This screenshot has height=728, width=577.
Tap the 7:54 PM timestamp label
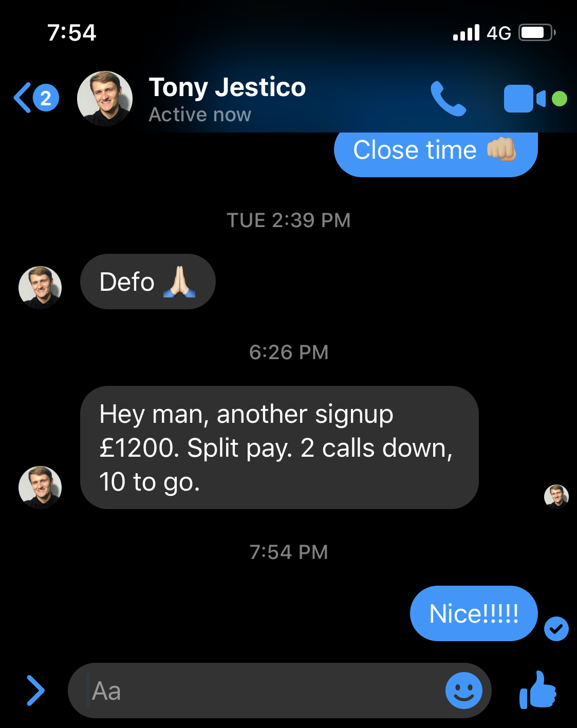[x=288, y=552]
